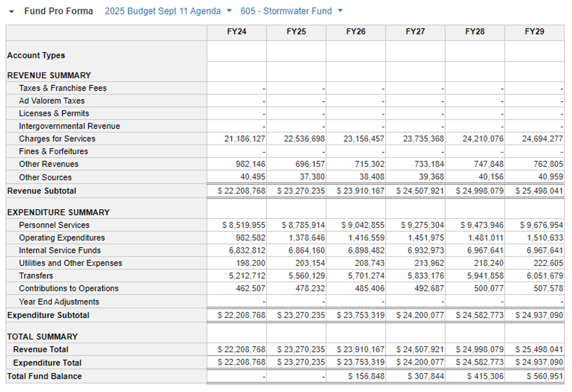Click the FY26 column header
The height and width of the screenshot is (392, 572).
pyautogui.click(x=356, y=32)
